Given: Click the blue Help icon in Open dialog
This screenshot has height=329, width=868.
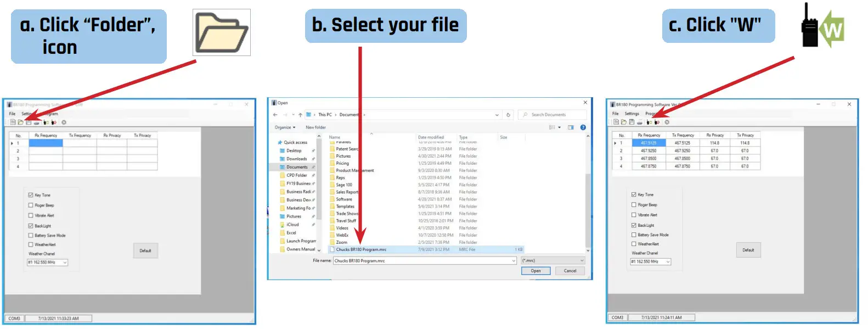Looking at the screenshot, I should [x=583, y=127].
